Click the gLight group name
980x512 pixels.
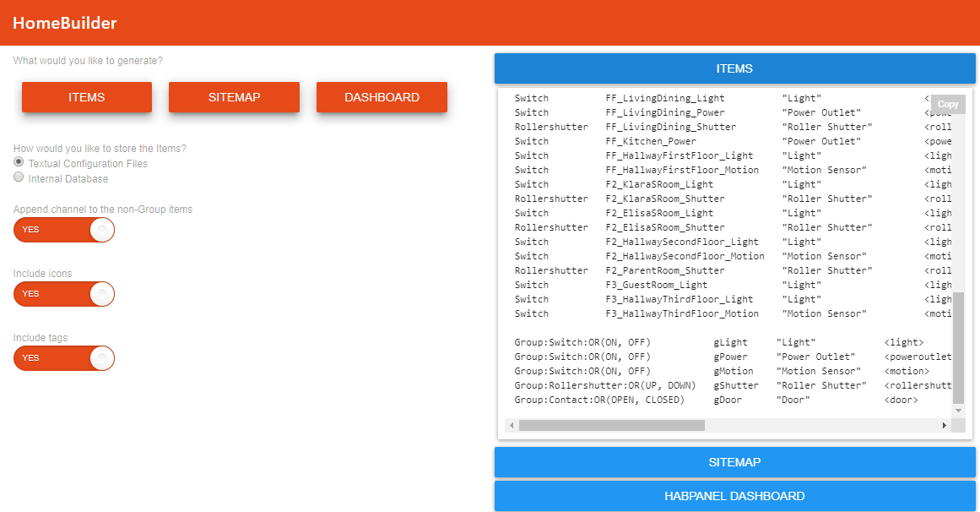[731, 343]
